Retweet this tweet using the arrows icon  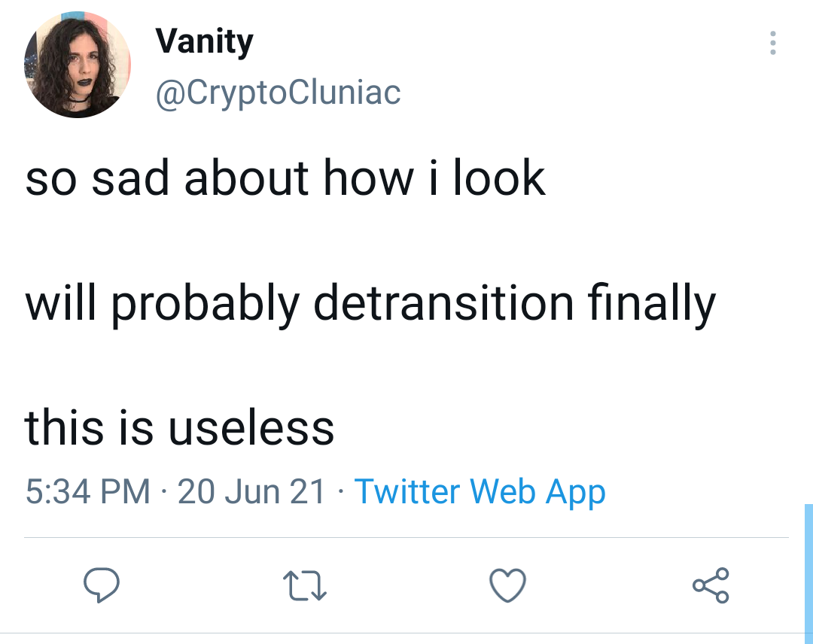[x=305, y=585]
